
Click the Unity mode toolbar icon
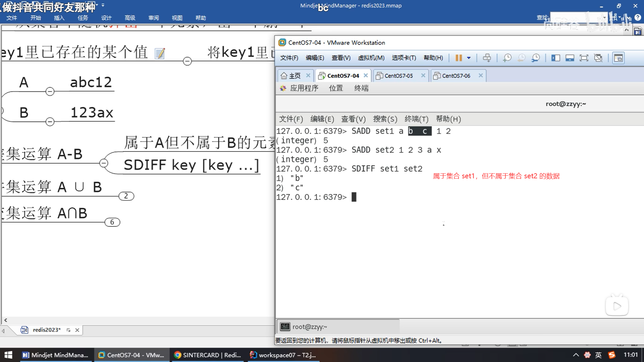click(598, 58)
